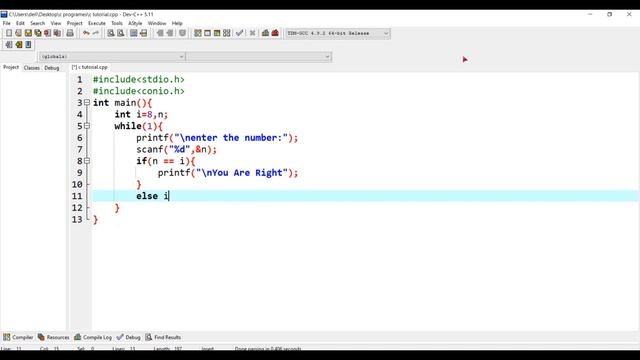The height and width of the screenshot is (360, 640).
Task: Click the '#include<stdio.h>' line
Action: pos(139,79)
